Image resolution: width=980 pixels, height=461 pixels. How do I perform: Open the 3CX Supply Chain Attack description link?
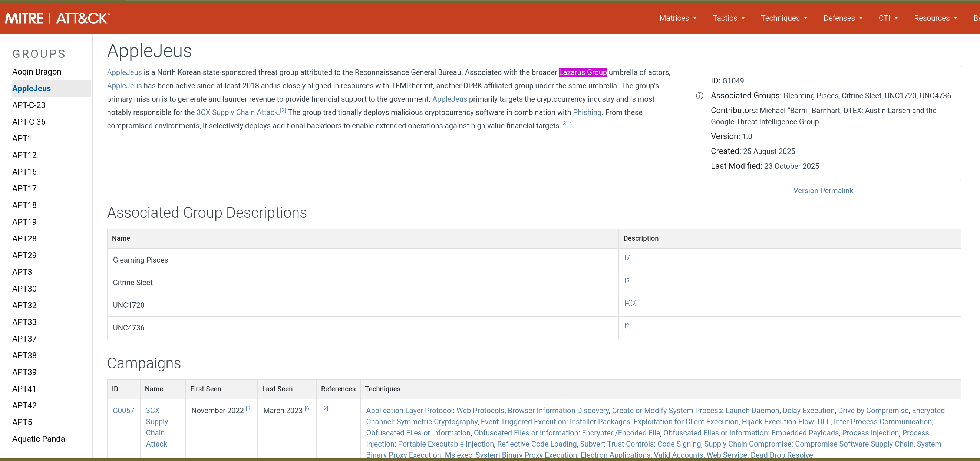pos(237,112)
